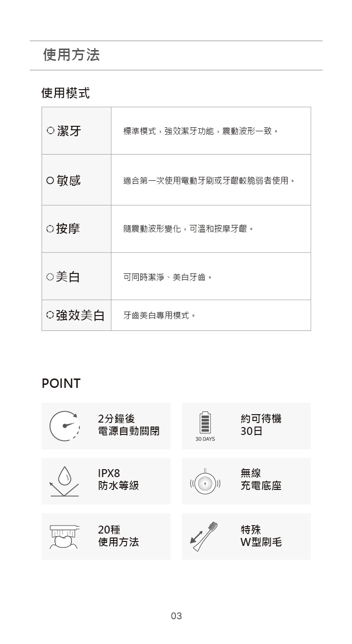The height and width of the screenshot is (644, 352).
Task: Click the IPX8 防水等級 label
Action: (118, 480)
